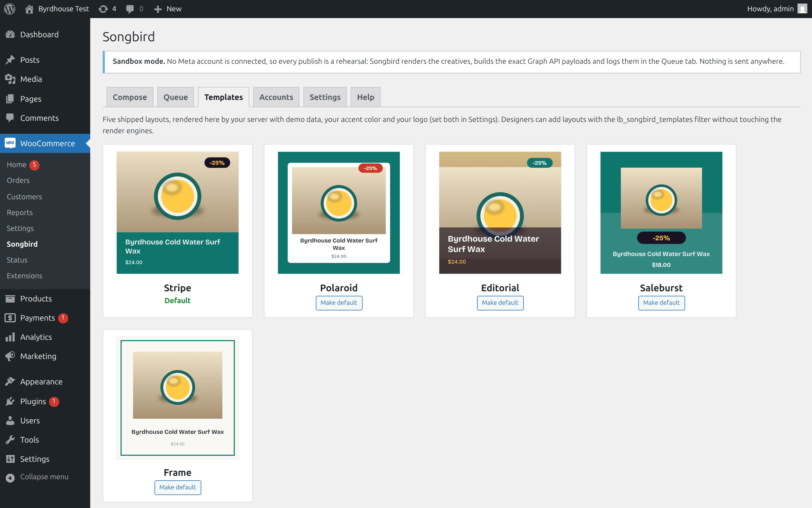Click the Home red 5 badge
This screenshot has width=812, height=508.
[34, 165]
